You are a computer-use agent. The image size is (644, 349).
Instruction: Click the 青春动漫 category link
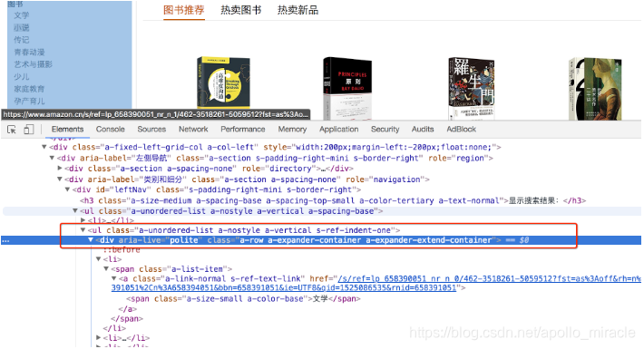(29, 53)
